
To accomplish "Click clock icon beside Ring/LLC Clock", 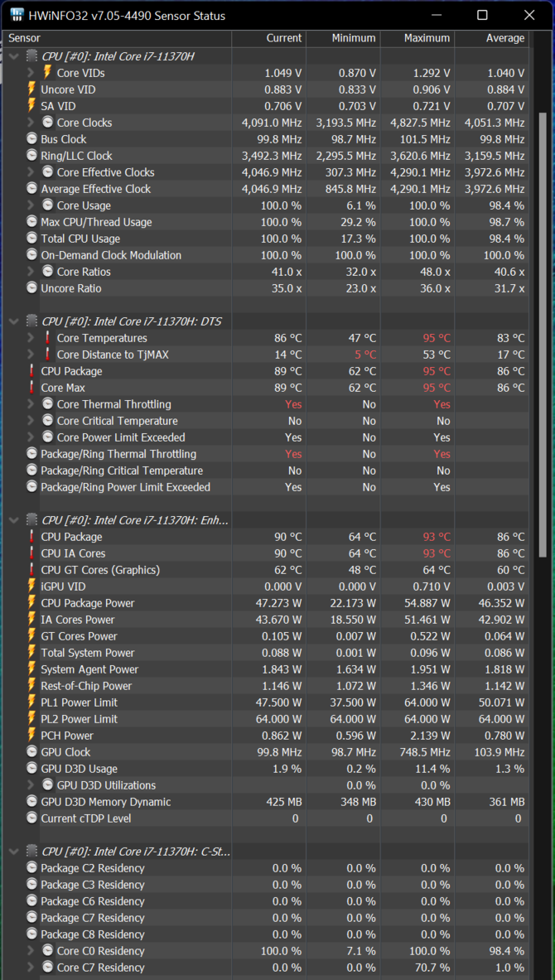I will click(31, 155).
